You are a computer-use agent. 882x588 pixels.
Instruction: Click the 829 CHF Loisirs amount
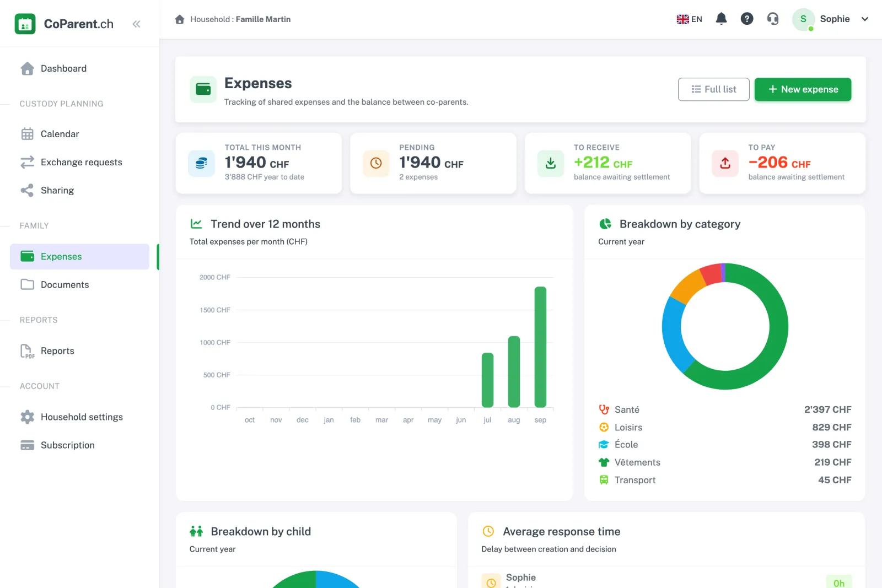click(x=831, y=427)
